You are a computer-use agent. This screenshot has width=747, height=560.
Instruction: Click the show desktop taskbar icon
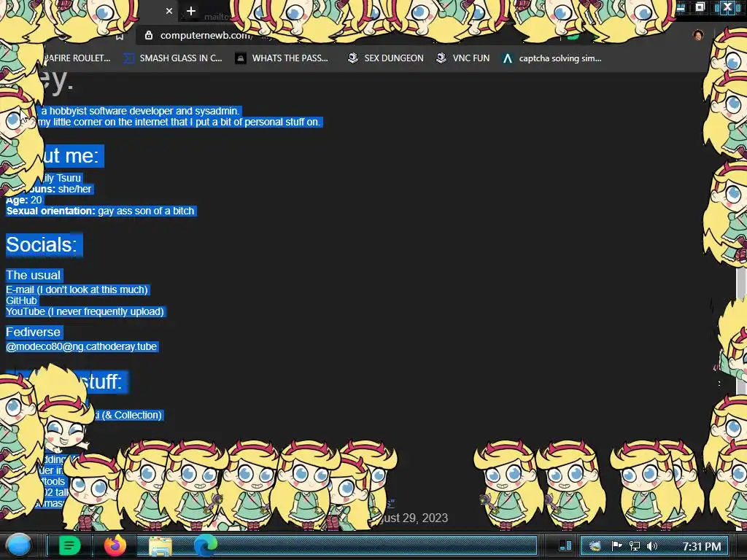pos(565,545)
